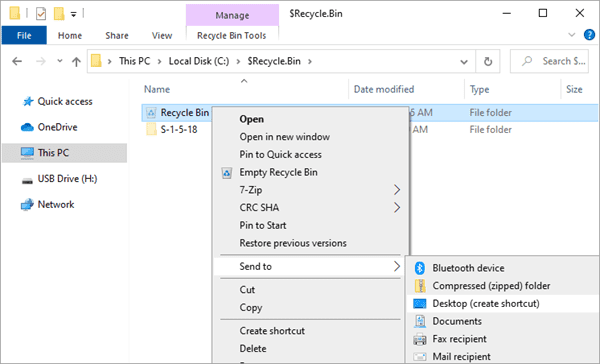Open the address bar history dropdown
The height and width of the screenshot is (364, 600).
tap(464, 62)
